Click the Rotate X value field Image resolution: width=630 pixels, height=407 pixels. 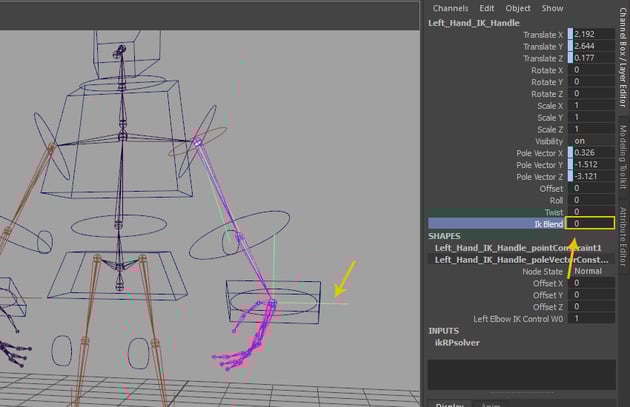coord(591,70)
